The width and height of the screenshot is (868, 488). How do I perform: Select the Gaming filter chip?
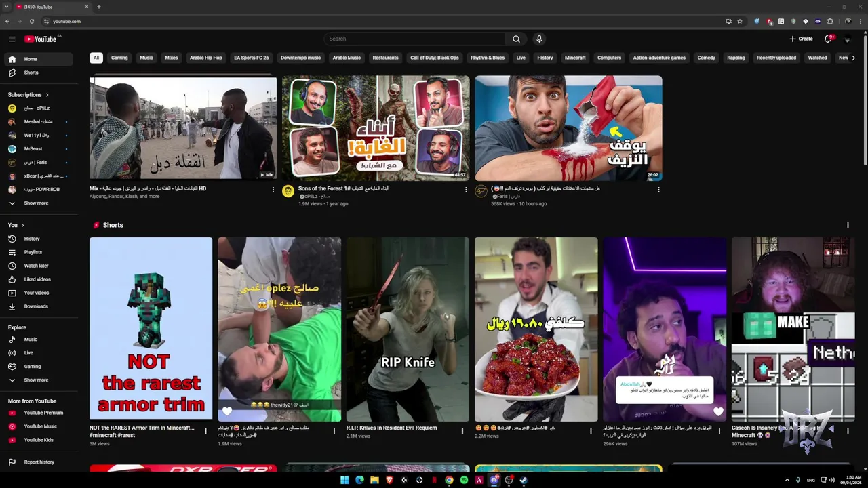coord(119,58)
